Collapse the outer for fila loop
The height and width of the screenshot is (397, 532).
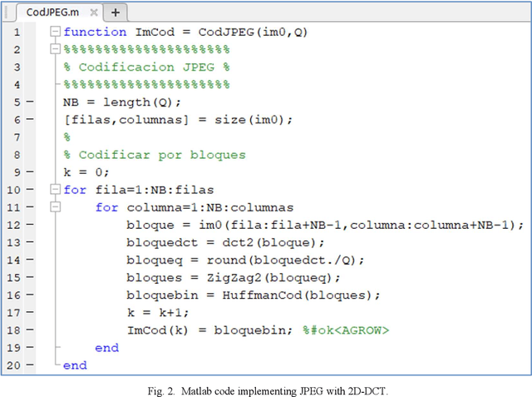coord(55,190)
